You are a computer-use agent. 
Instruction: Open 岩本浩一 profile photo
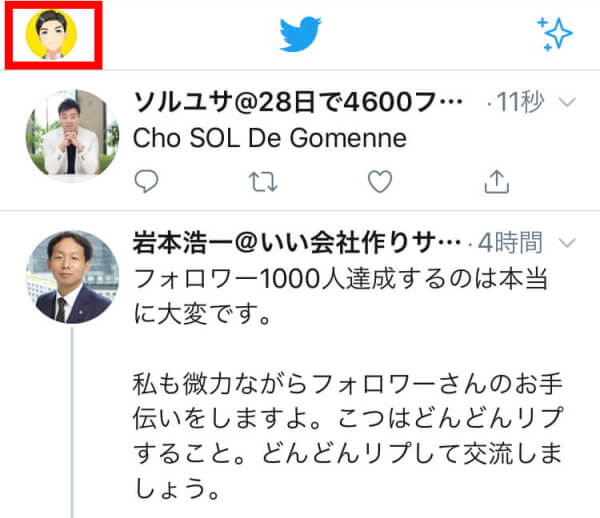click(72, 277)
